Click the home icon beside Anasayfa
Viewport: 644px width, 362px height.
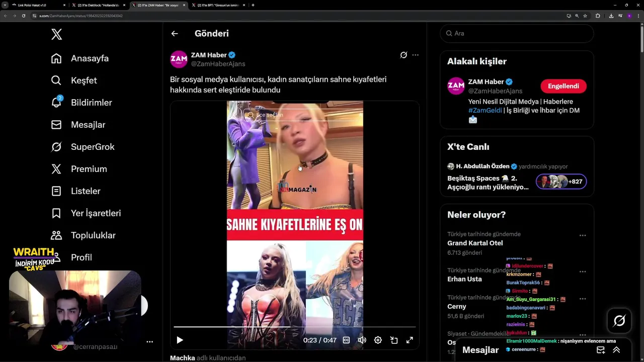[56, 58]
